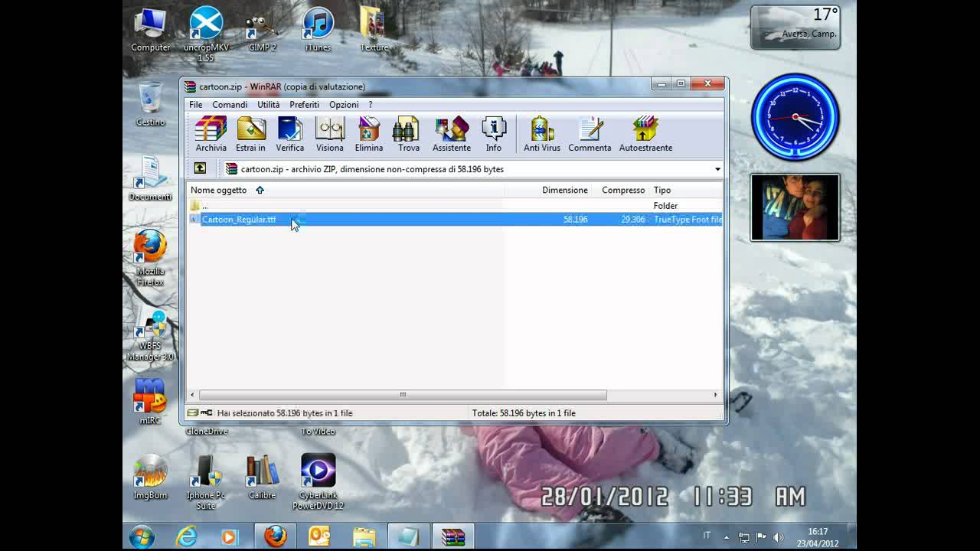Click the key icon in status bar
Screen dimensions: 980x551
206,412
